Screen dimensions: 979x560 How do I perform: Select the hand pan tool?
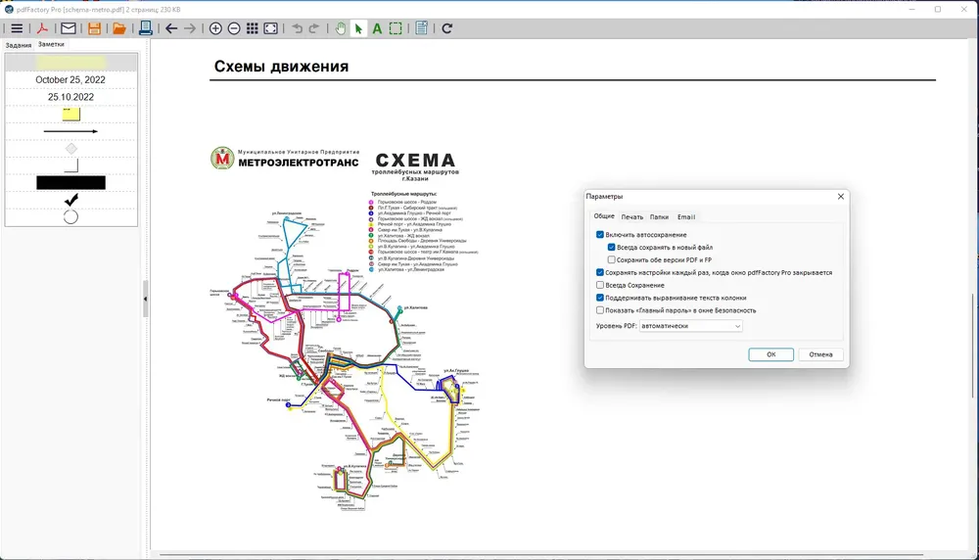(341, 28)
